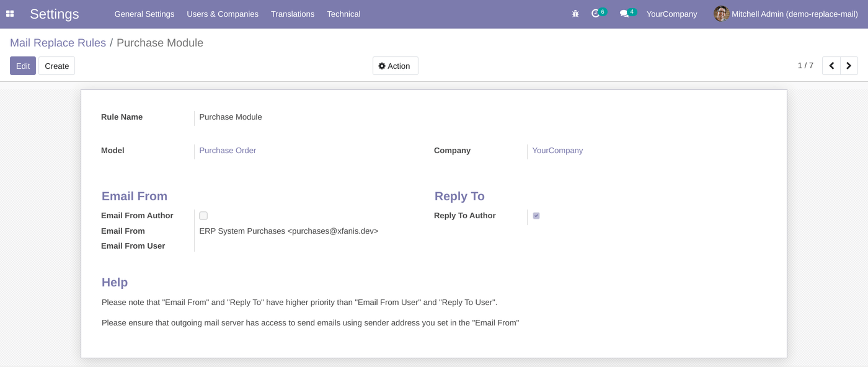Click Mitchell Admin's profile avatar
Viewport: 868px width, 367px height.
point(721,14)
